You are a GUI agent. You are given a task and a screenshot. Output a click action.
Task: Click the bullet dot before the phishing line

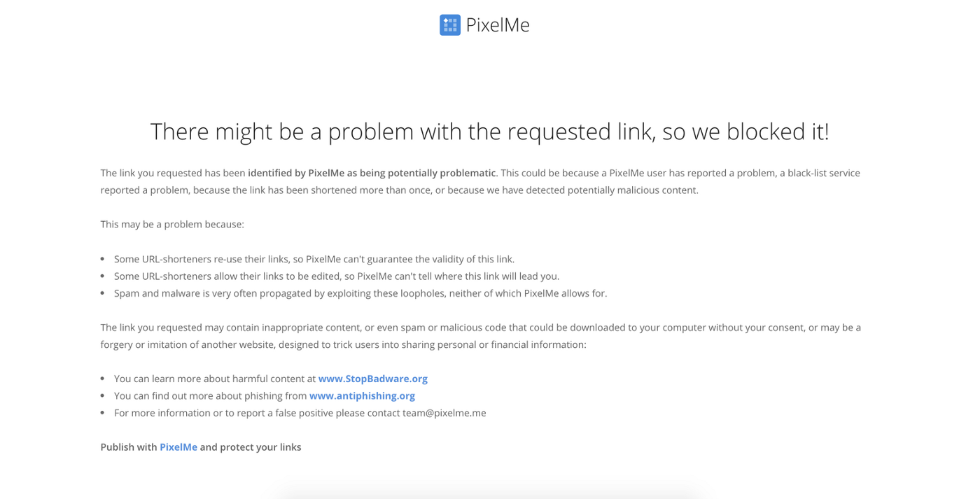102,396
